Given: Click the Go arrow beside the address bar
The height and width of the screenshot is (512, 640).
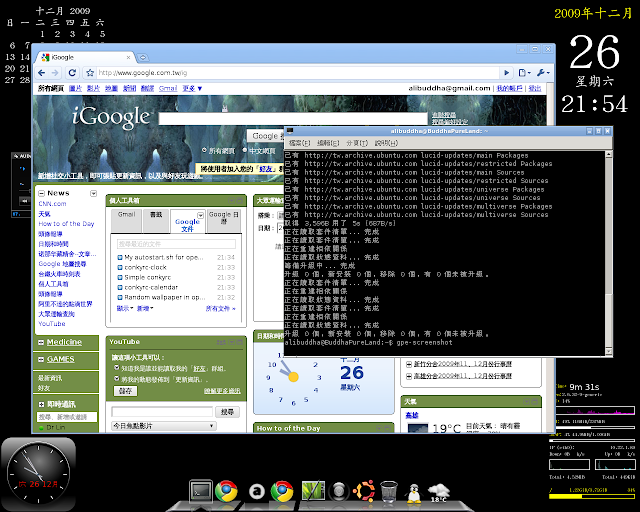Looking at the screenshot, I should pos(507,73).
